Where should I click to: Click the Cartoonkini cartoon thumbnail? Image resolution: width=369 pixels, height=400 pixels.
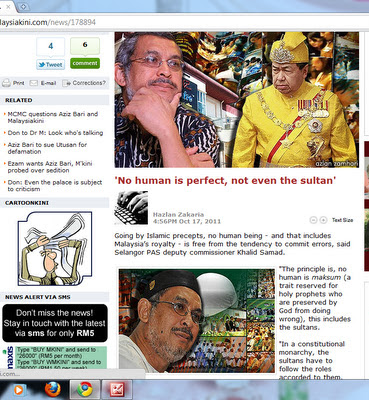click(x=55, y=249)
